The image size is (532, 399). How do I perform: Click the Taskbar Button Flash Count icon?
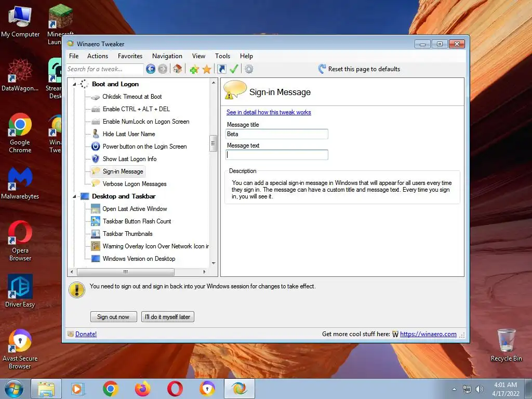[x=96, y=221]
